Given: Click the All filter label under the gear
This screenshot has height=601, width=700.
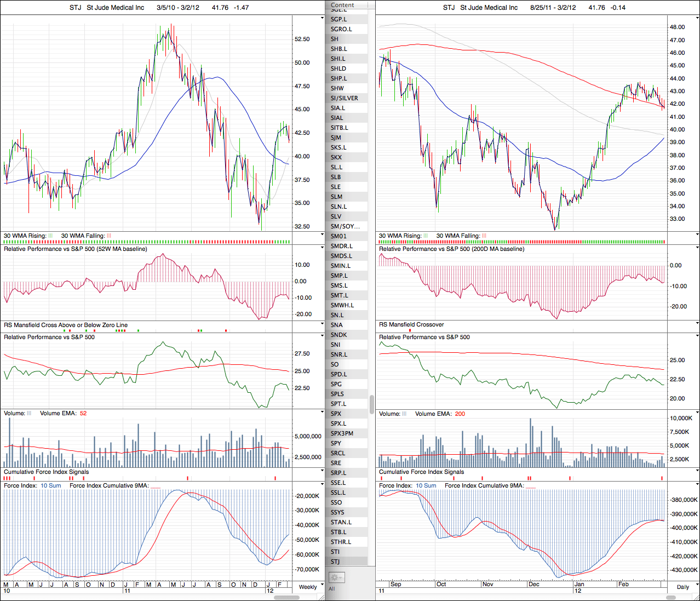Looking at the screenshot, I should pyautogui.click(x=331, y=589).
